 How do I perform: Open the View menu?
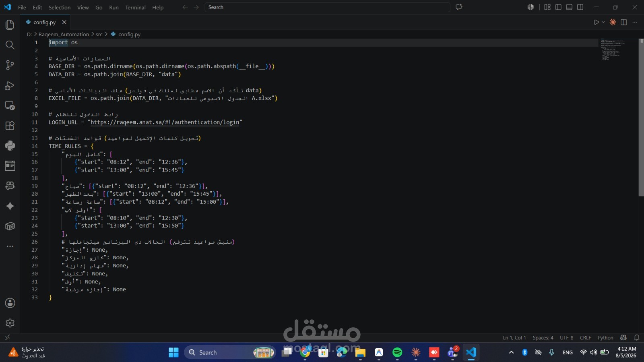point(83,7)
